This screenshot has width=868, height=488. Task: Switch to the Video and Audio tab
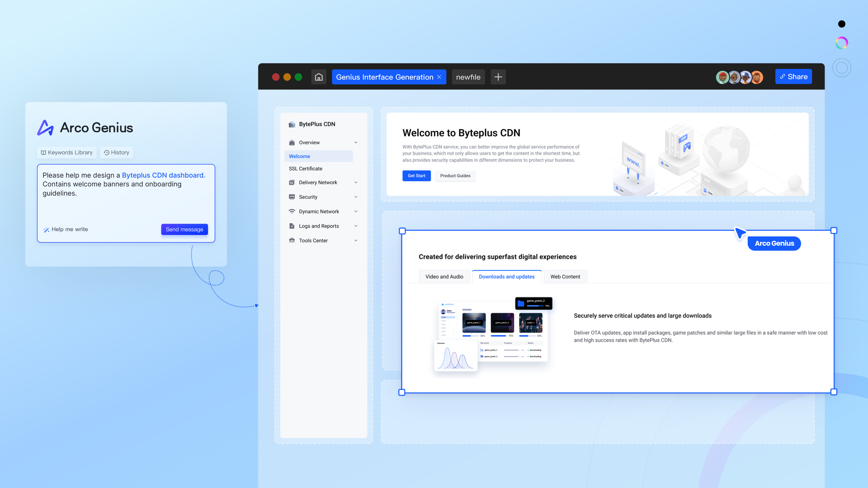444,277
